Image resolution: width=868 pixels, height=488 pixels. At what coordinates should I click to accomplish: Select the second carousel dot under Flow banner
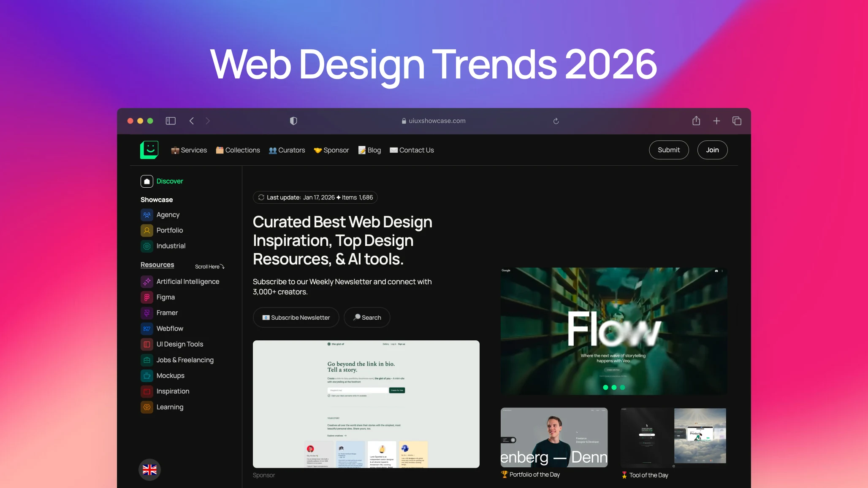click(x=614, y=387)
